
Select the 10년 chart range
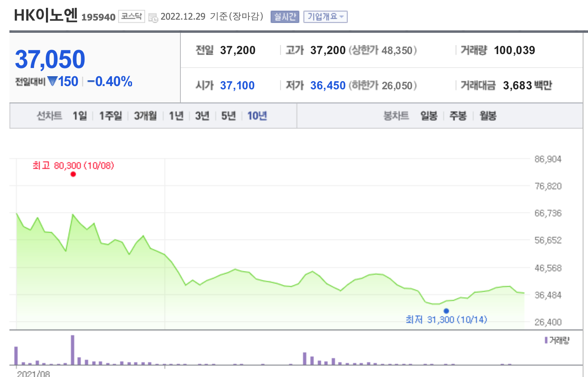257,116
